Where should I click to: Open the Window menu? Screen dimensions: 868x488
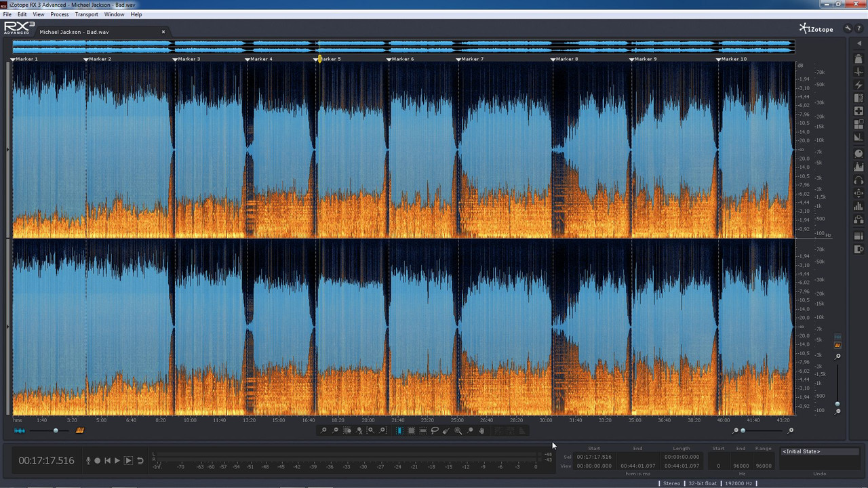(x=114, y=14)
